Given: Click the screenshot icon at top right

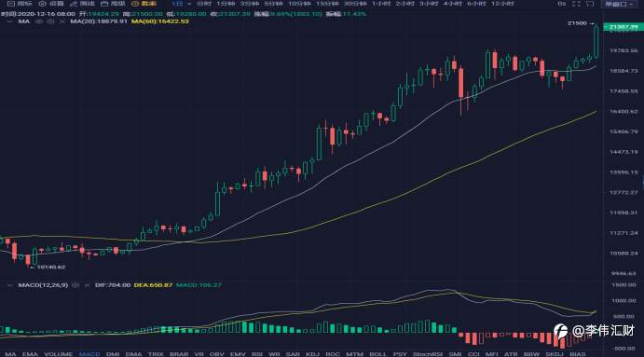Looking at the screenshot, I should click(590, 4).
